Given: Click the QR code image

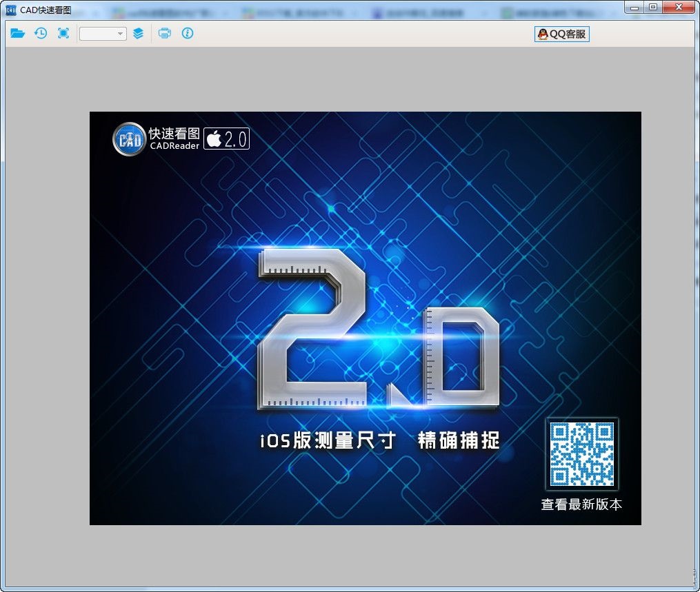Looking at the screenshot, I should point(581,453).
